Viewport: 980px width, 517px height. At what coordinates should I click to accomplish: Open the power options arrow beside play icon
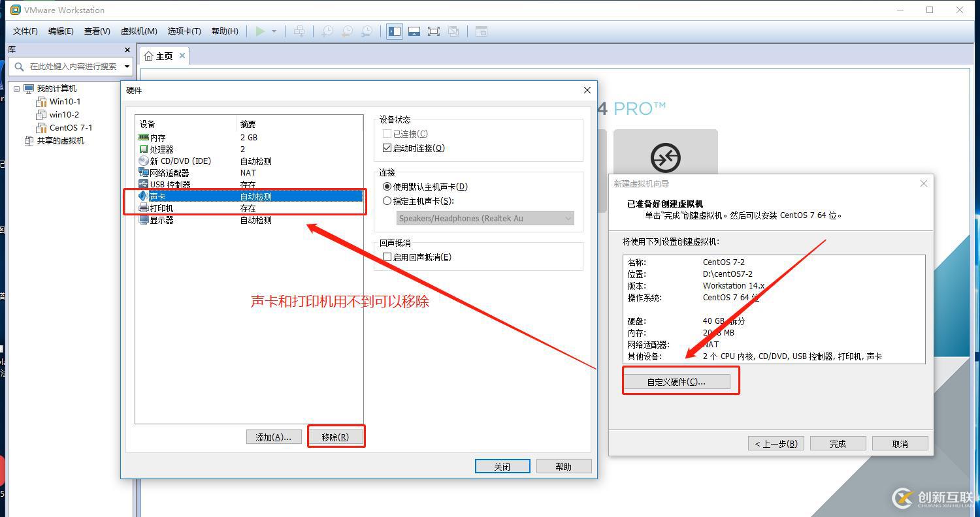(274, 31)
